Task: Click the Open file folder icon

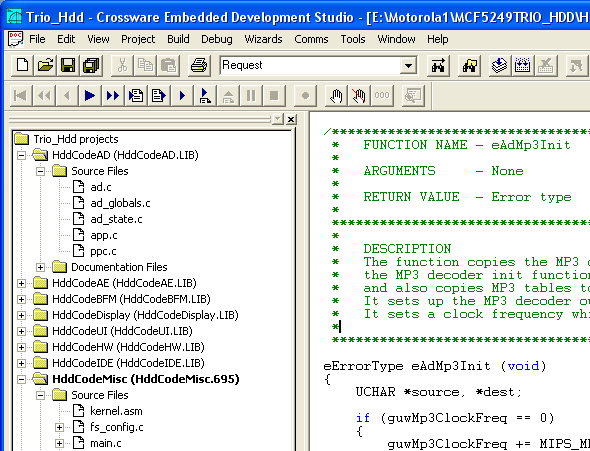Action: pyautogui.click(x=45, y=65)
